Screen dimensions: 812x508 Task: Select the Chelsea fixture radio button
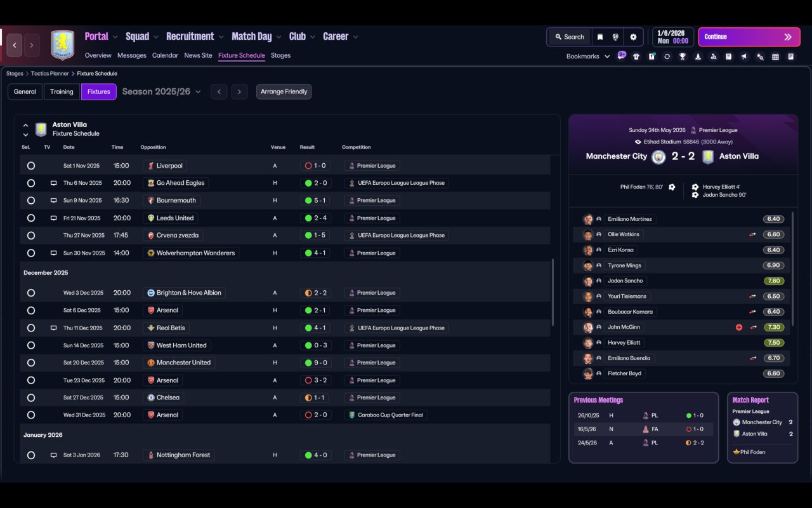click(x=31, y=398)
